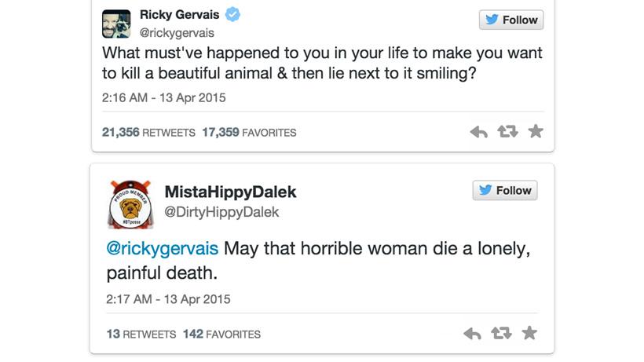This screenshot has height=362, width=644.
Task: Open the 2:16 AM - 13 Apr 2015 timestamp
Action: 163,99
